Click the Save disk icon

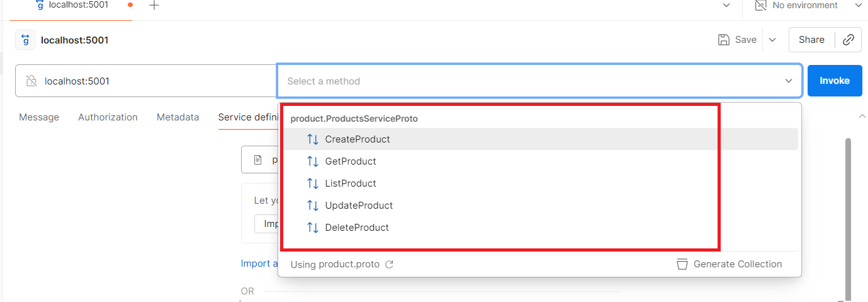click(724, 40)
